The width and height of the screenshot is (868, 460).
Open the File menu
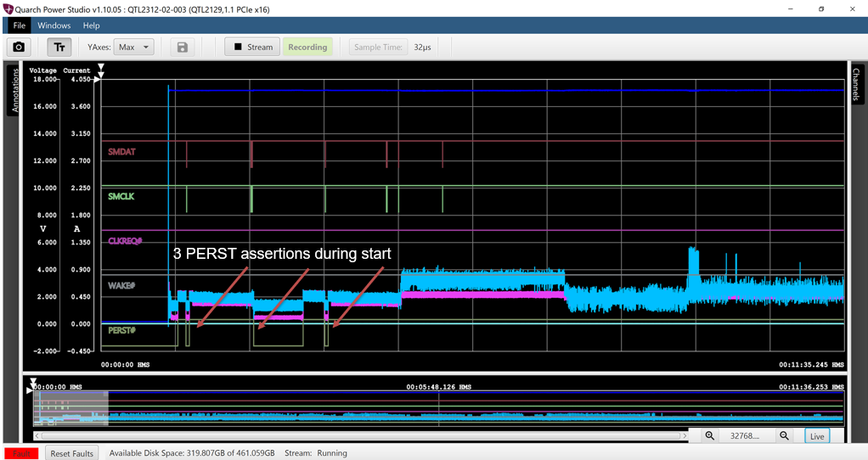pos(20,25)
